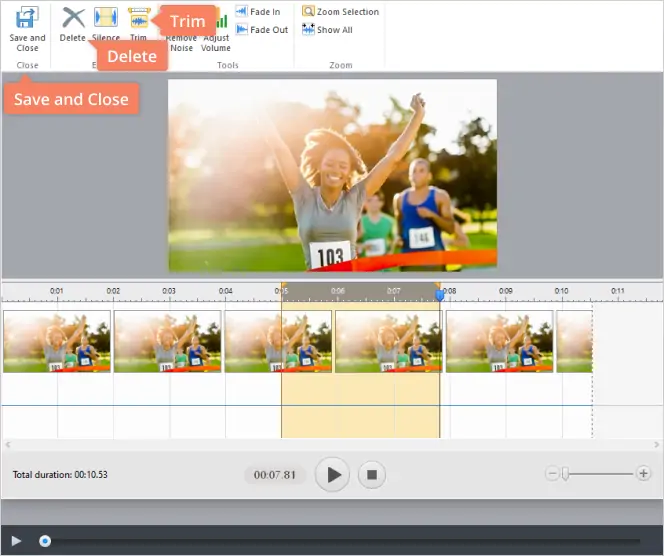Select the Trim tool icon
Screen dimensions: 664x556
(139, 18)
